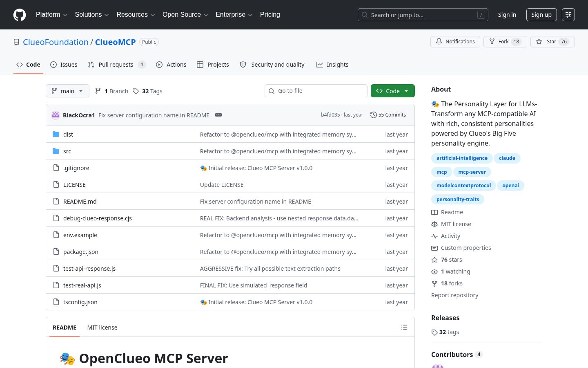Open the openai topic tag
Viewport: 588px width, 368px height.
click(x=510, y=186)
